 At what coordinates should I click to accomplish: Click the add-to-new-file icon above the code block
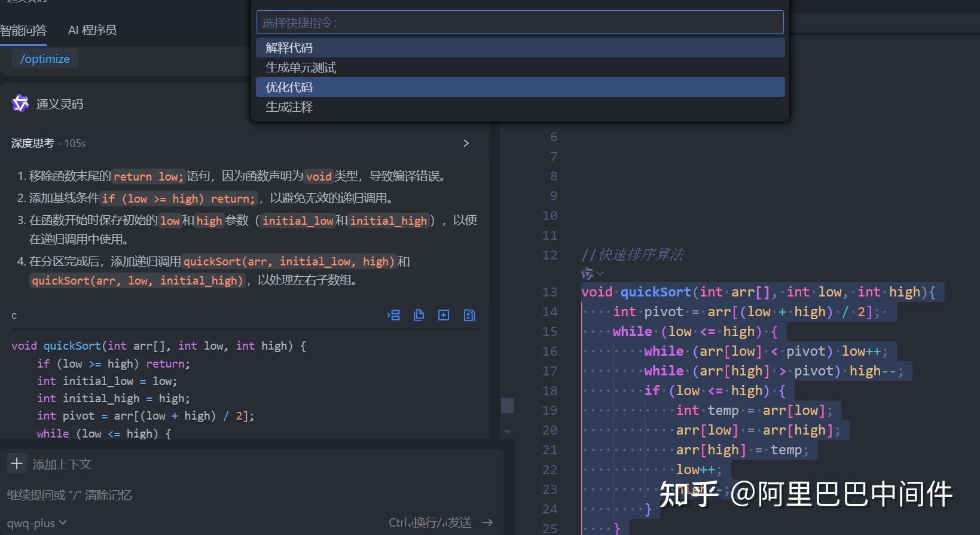(x=444, y=315)
